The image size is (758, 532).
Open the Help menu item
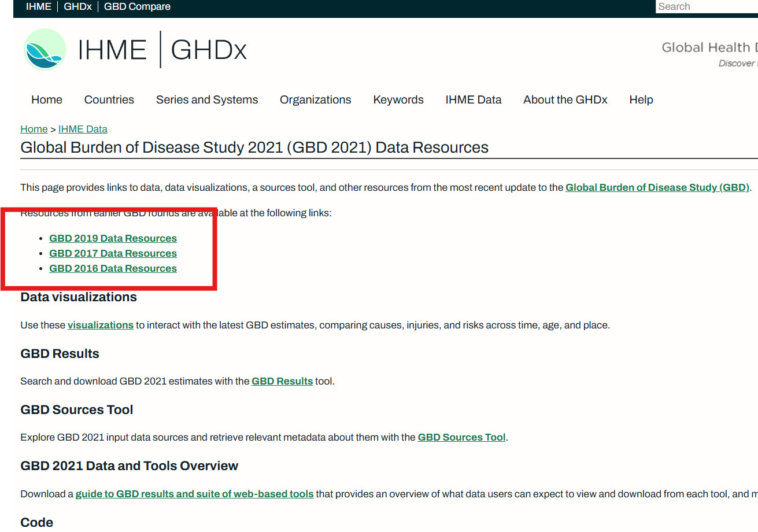641,99
